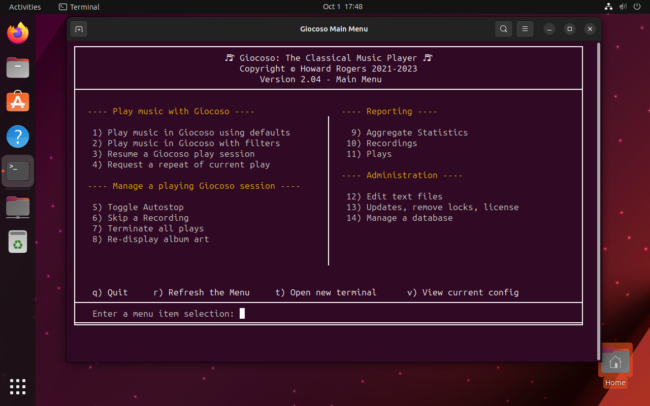
Task: Maximize the Giocoso terminal window
Action: pos(570,29)
